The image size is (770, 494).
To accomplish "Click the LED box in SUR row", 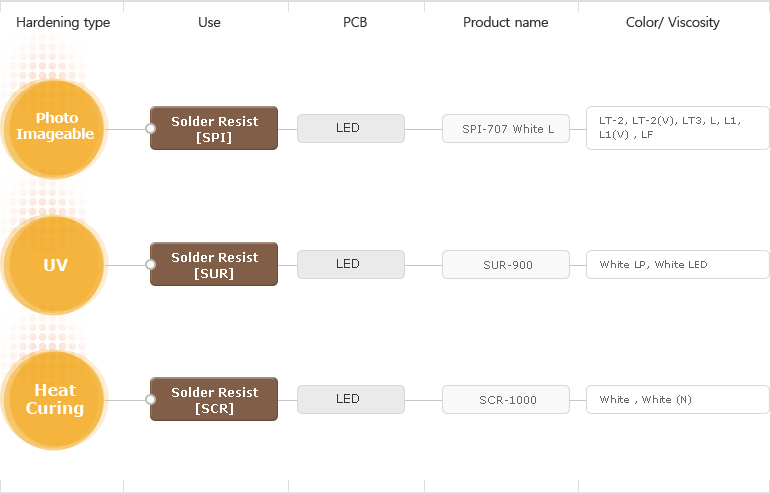I will pyautogui.click(x=351, y=265).
